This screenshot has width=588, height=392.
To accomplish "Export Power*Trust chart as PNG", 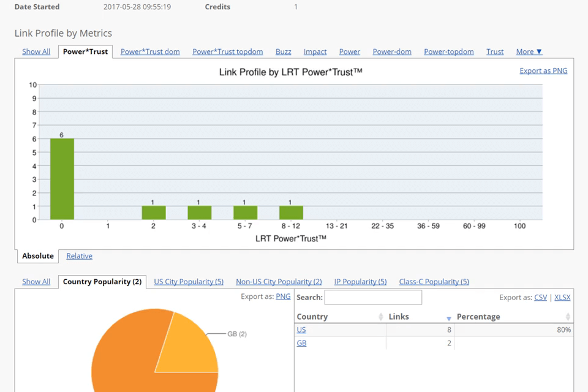I will 543,70.
